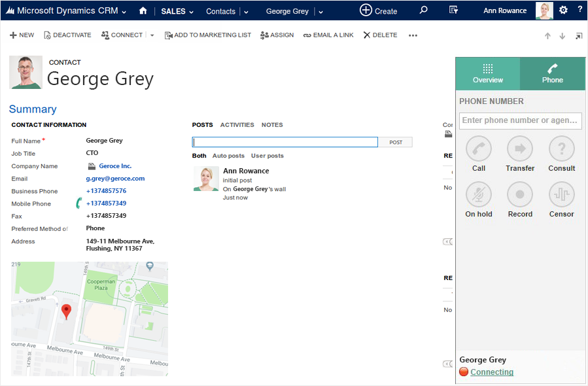Screen dimensions: 588x386
Task: Click Ann Rowance's profile picture in header
Action: coord(544,10)
